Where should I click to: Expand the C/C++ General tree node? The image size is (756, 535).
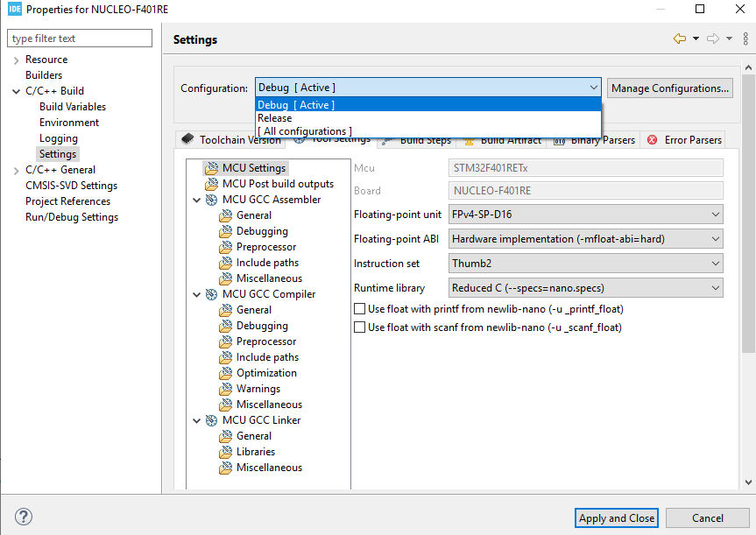coord(17,171)
